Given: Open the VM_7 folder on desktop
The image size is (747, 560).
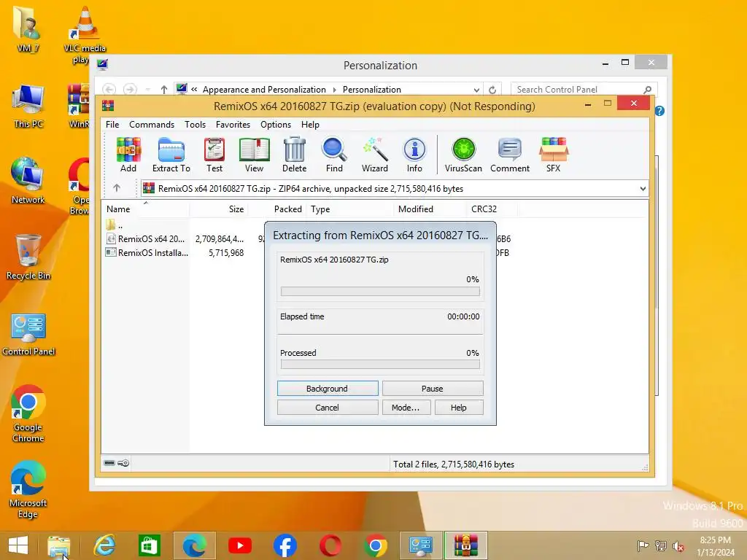Looking at the screenshot, I should coord(28,28).
